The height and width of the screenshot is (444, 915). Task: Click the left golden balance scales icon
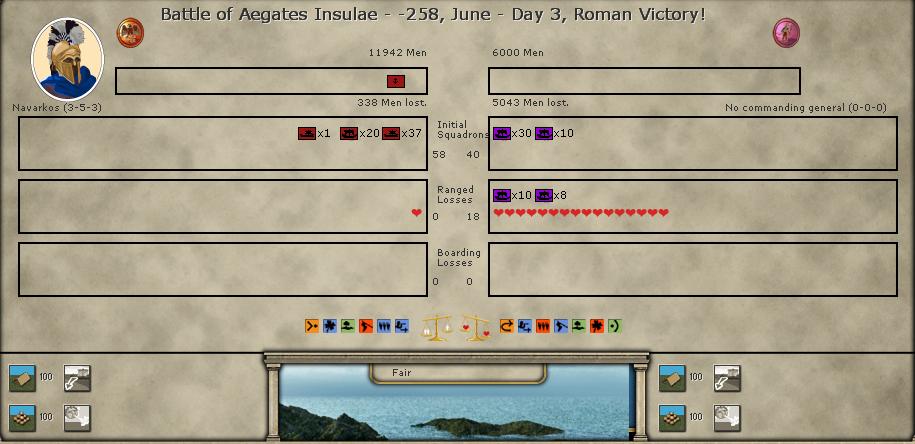pos(437,326)
